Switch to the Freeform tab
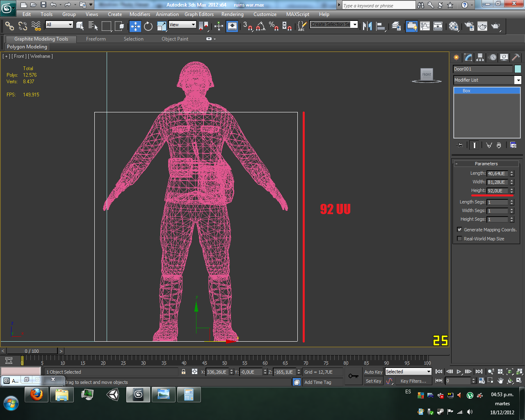Viewport: 525px width, 420px height. click(x=96, y=39)
